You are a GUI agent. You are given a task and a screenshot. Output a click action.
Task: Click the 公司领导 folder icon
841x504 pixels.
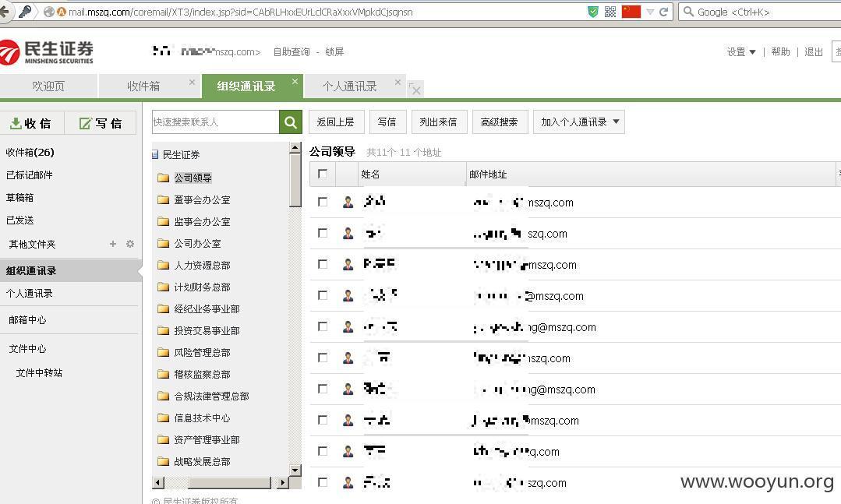click(164, 178)
